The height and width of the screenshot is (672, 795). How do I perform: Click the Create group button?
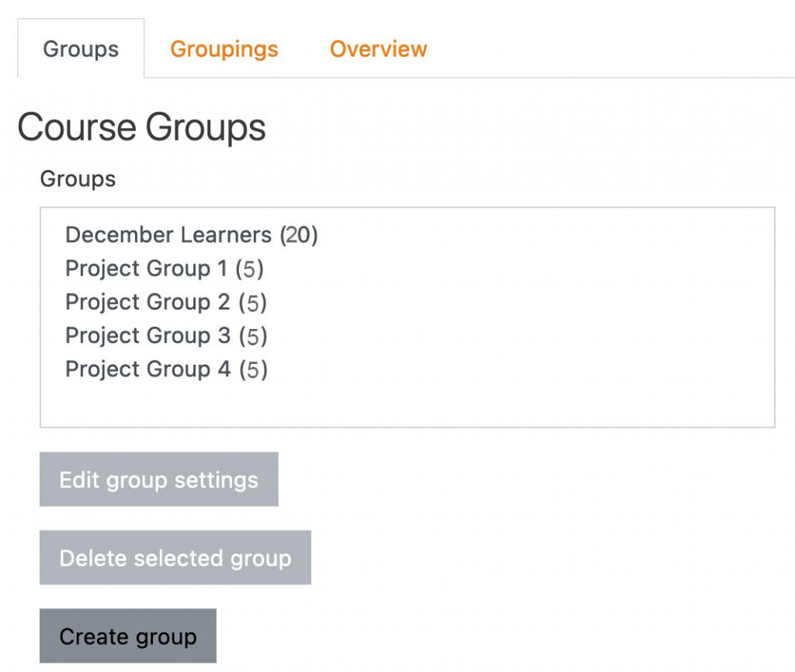[x=128, y=636]
